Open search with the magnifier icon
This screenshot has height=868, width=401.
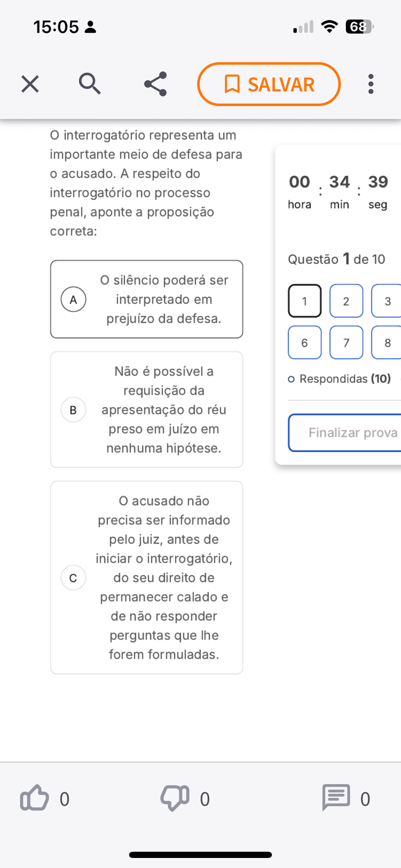[x=90, y=84]
